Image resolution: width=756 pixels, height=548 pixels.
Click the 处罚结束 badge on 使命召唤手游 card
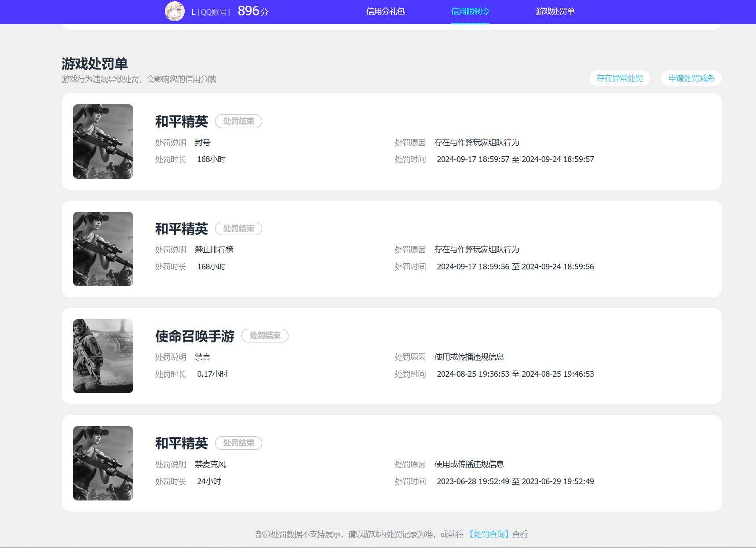(x=265, y=335)
